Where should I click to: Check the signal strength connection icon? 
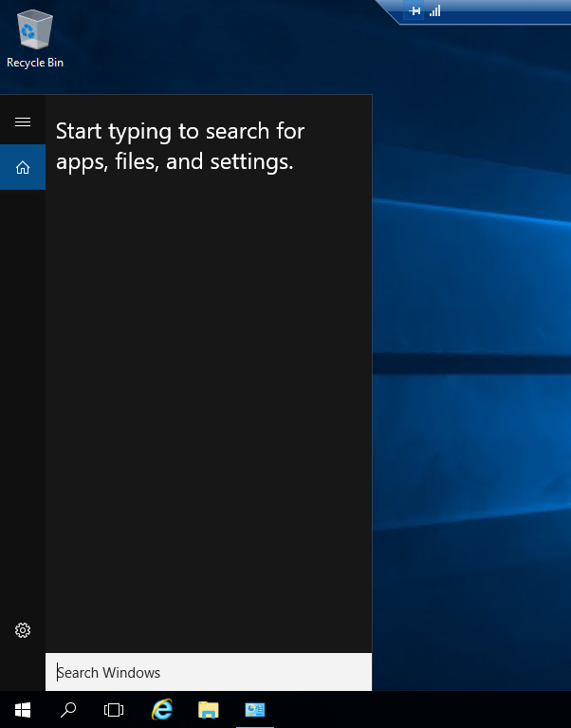tap(435, 10)
